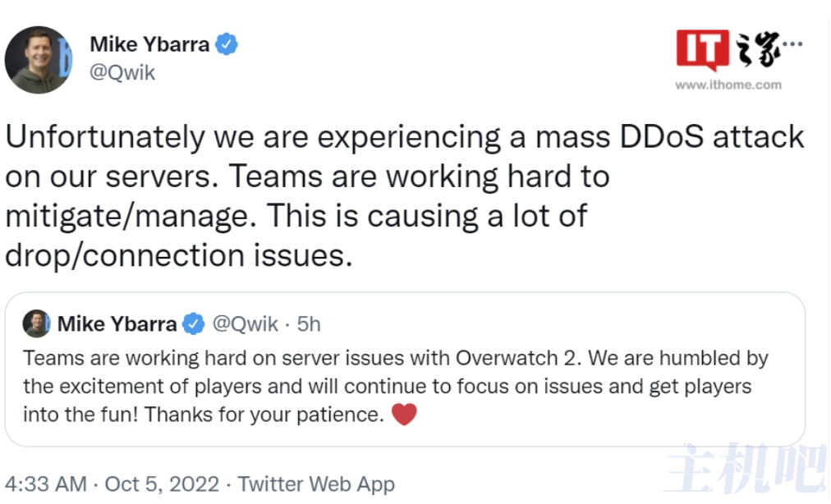Click the quoted tweet card border area
Screen dimensions: 831x504
[405, 369]
